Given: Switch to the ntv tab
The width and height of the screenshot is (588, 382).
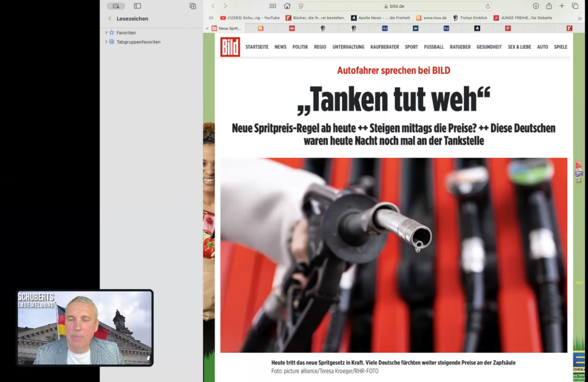Looking at the screenshot, I should 292,28.
